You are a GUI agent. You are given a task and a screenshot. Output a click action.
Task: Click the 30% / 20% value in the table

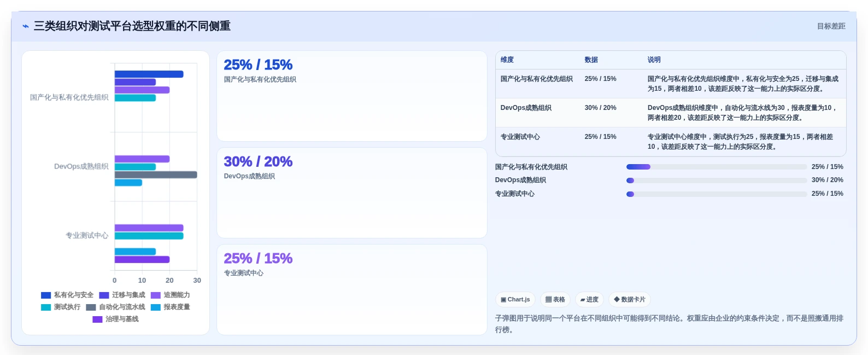pyautogui.click(x=600, y=108)
